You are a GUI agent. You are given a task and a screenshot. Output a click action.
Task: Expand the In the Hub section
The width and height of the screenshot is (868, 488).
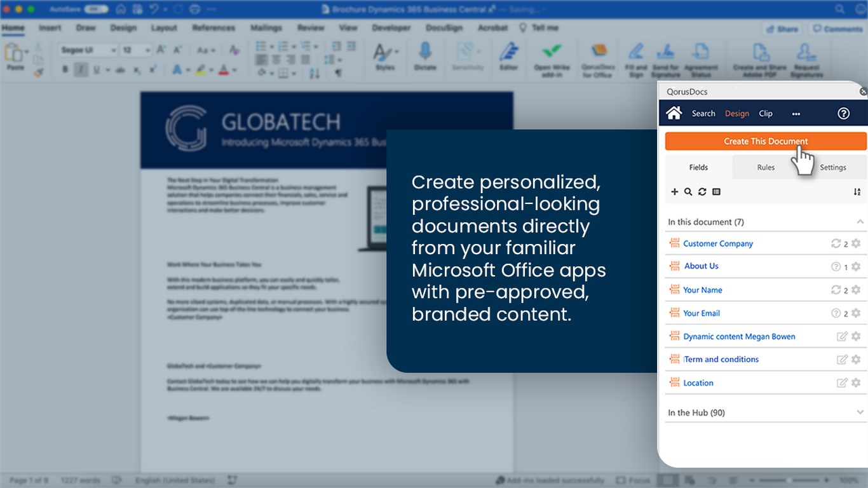[860, 412]
